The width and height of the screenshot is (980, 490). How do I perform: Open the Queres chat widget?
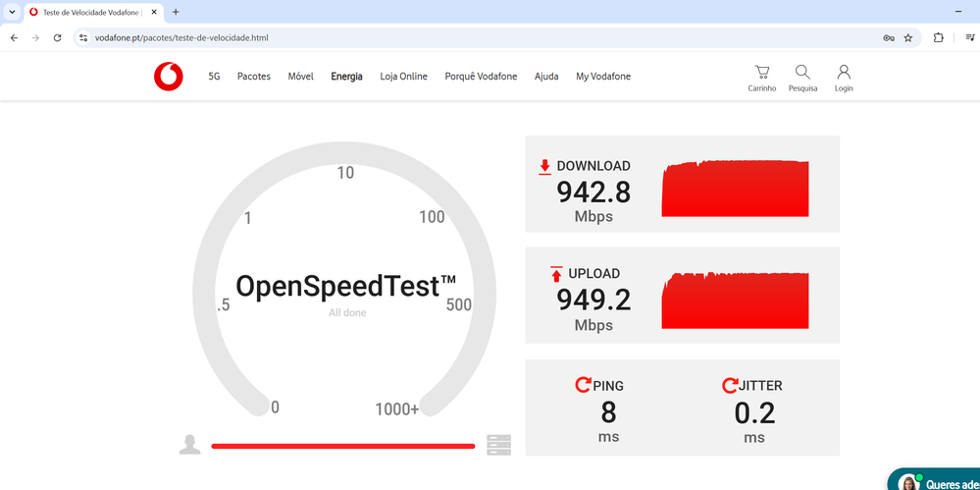934,479
